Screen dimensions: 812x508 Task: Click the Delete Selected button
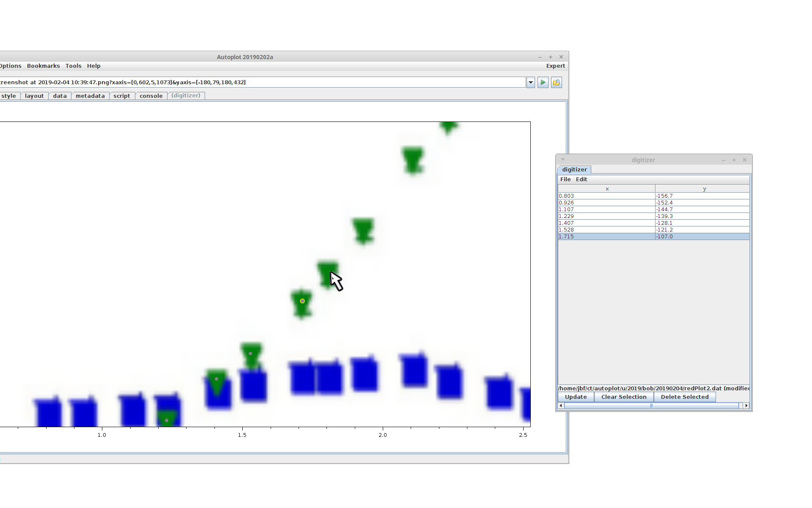point(684,397)
